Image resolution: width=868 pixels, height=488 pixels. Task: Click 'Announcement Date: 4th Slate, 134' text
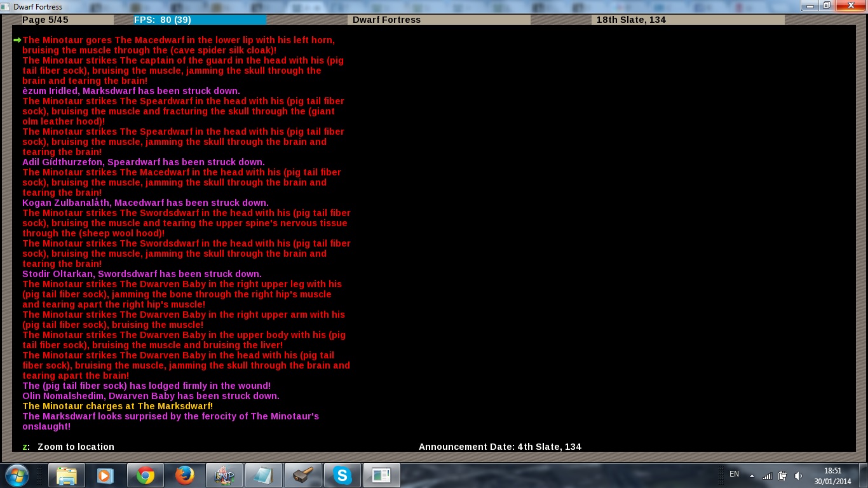coord(500,447)
